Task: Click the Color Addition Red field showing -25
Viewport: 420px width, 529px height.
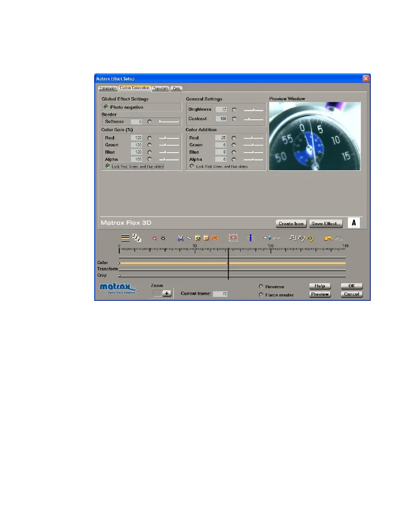Action: point(222,138)
